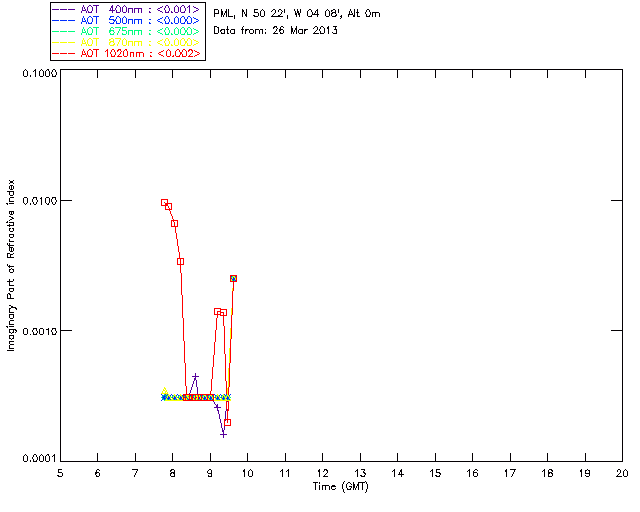The height and width of the screenshot is (512, 640).
Task: Click the 'Data from: 26 Mar 2013' text
Action: 276,31
